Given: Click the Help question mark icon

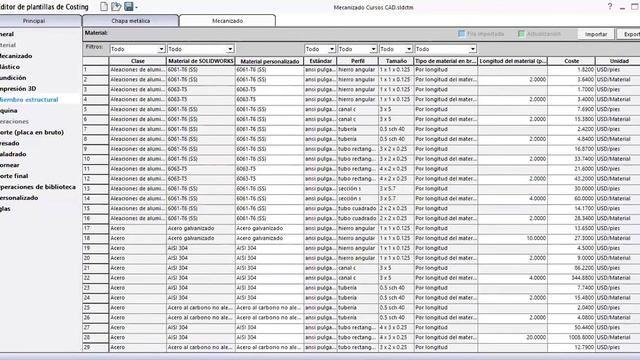Looking at the screenshot, I should pos(610,7).
